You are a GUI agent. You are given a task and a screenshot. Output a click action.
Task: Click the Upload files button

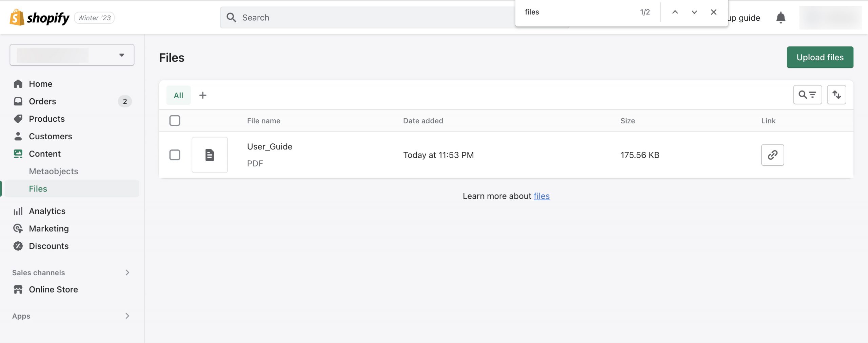(x=820, y=57)
